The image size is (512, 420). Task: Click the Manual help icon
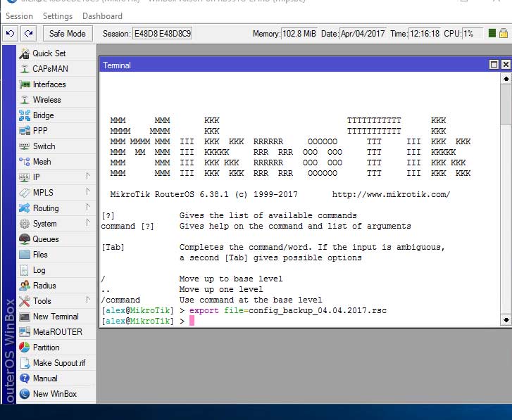(x=25, y=378)
